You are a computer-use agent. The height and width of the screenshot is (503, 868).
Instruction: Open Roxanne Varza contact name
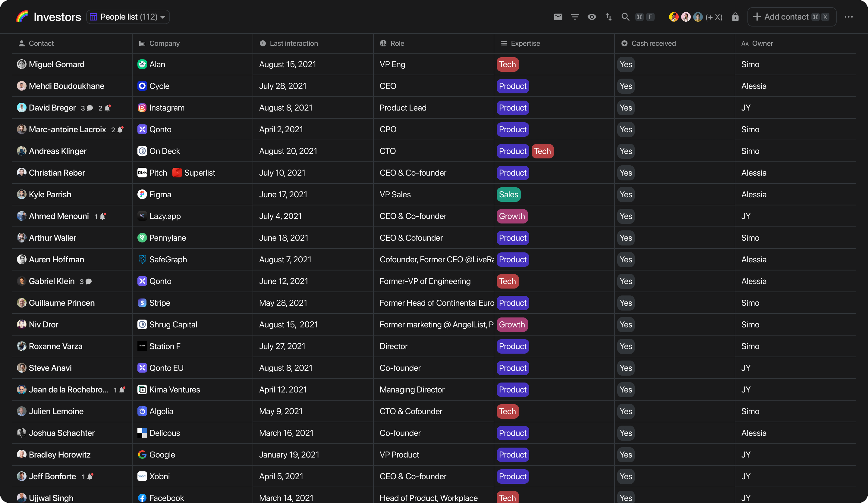56,346
